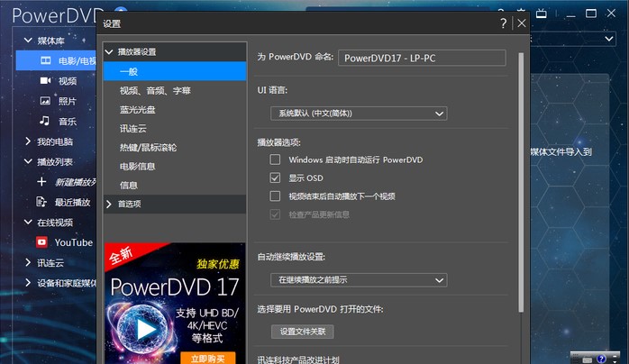Viewport: 629px width, 364px height.
Task: Open YouTube red icon entry
Action: pos(41,241)
